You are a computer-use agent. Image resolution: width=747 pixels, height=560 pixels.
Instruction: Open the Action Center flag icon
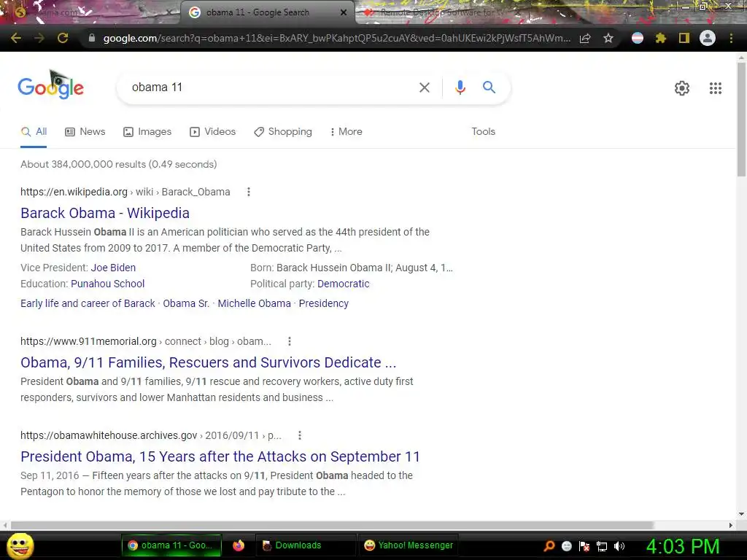[x=584, y=546]
